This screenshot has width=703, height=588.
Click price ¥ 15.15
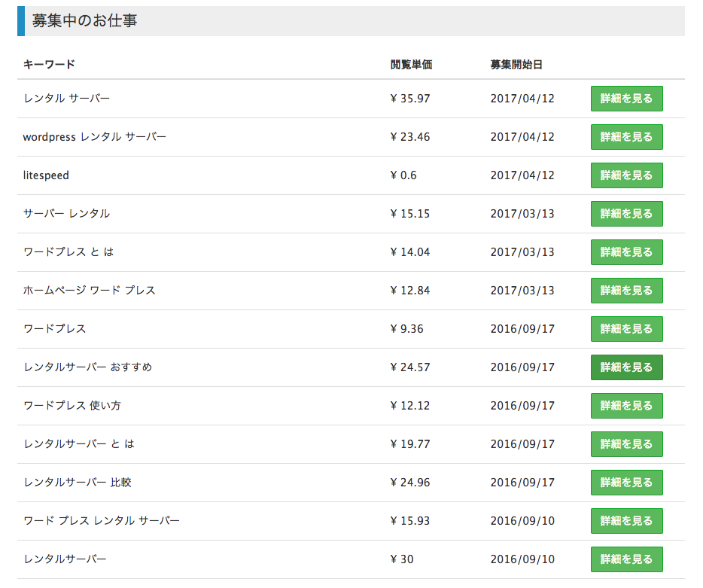coord(409,214)
